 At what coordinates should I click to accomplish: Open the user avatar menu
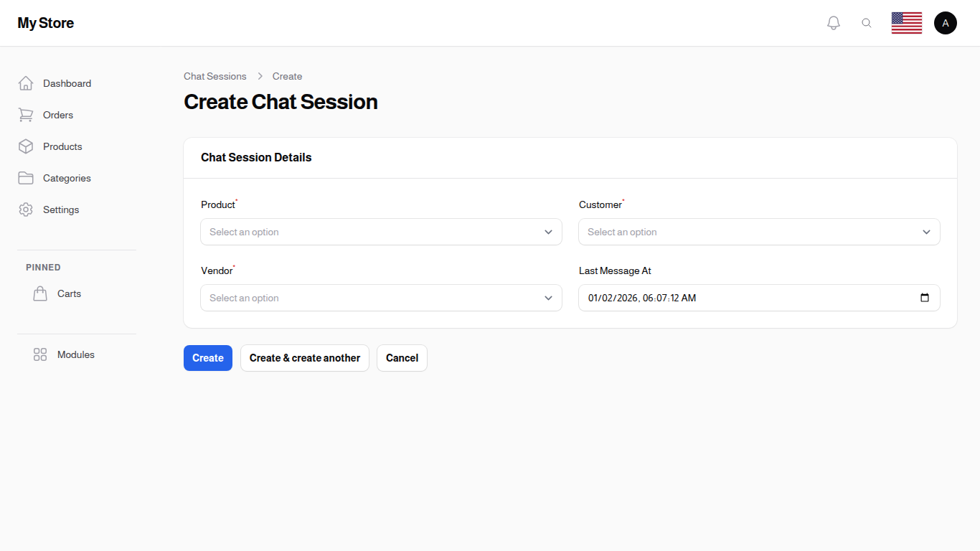point(946,22)
